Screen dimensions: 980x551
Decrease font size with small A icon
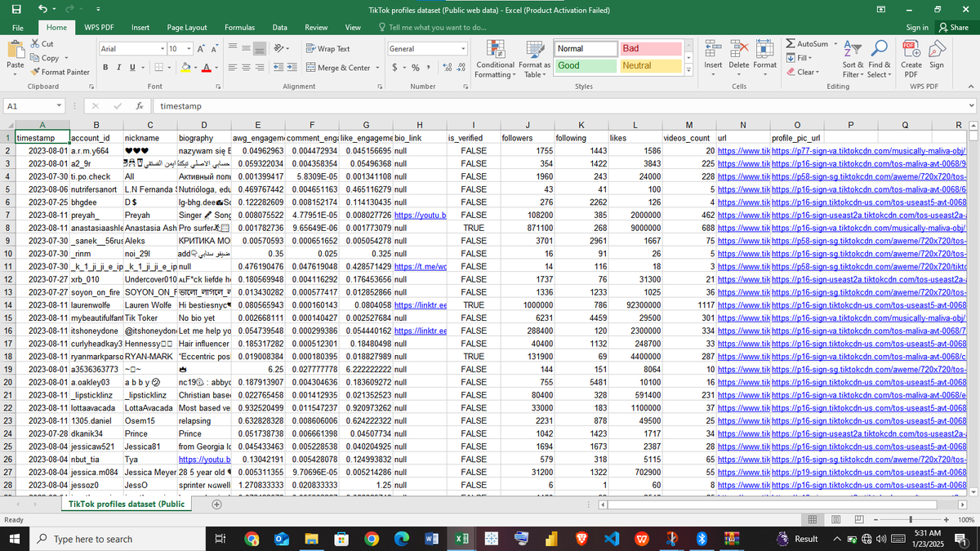214,49
